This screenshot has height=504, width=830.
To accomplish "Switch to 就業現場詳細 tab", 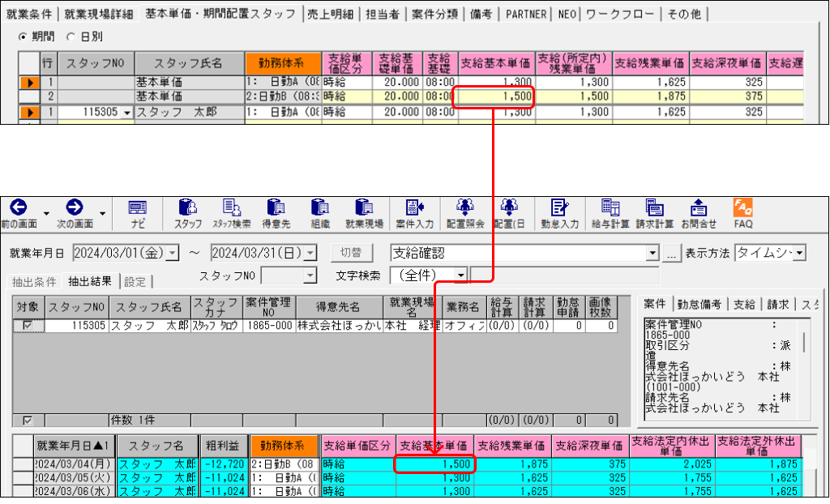I will tap(98, 15).
